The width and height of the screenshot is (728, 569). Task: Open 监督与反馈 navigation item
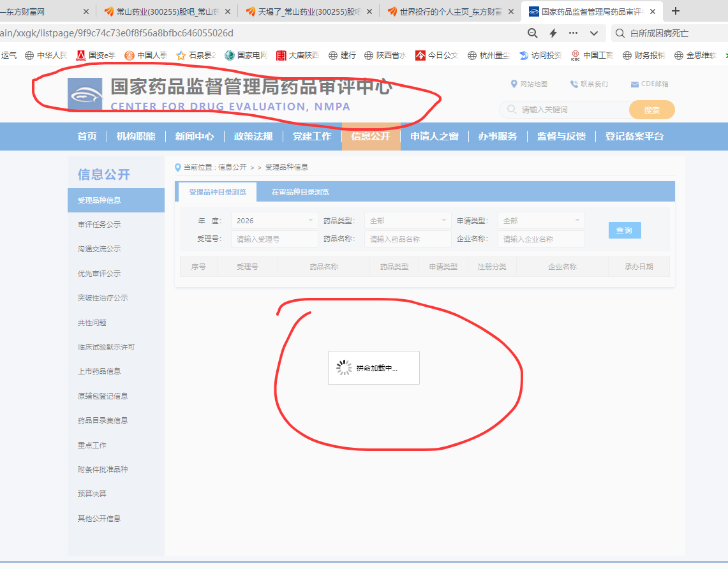coord(561,137)
